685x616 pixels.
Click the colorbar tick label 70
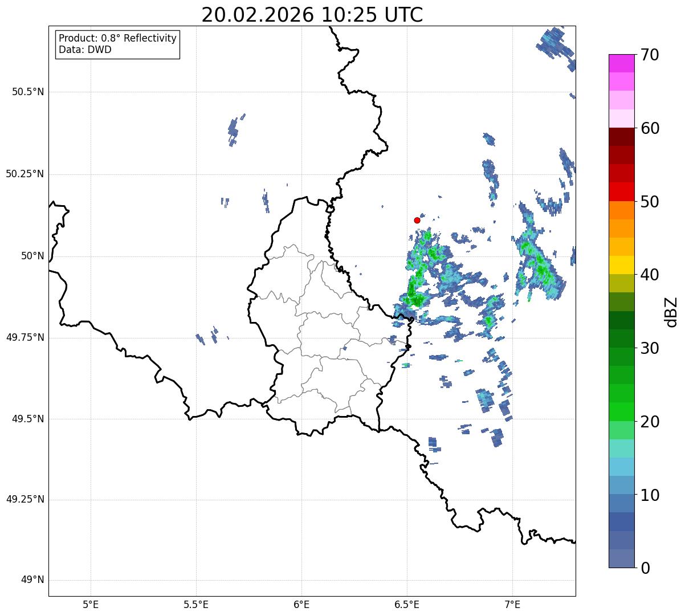(x=650, y=55)
